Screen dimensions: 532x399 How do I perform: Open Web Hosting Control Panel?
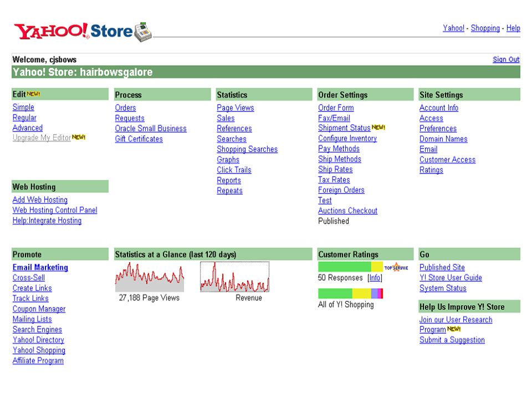coord(55,210)
